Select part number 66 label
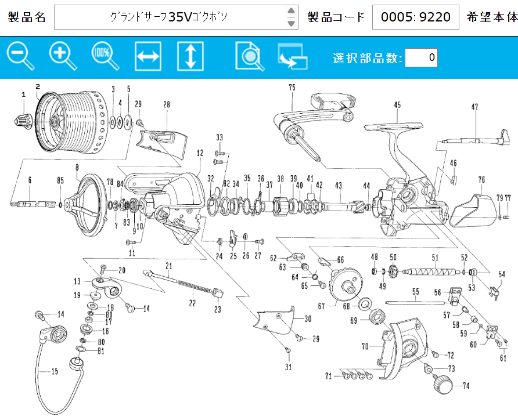The height and width of the screenshot is (420, 518). (340, 260)
